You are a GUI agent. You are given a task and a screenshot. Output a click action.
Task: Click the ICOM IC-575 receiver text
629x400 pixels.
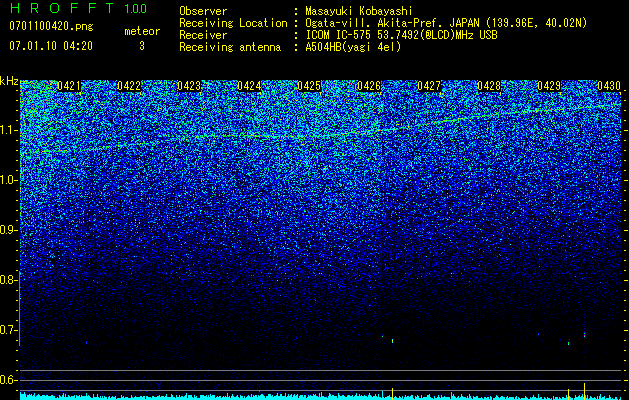coord(401,35)
